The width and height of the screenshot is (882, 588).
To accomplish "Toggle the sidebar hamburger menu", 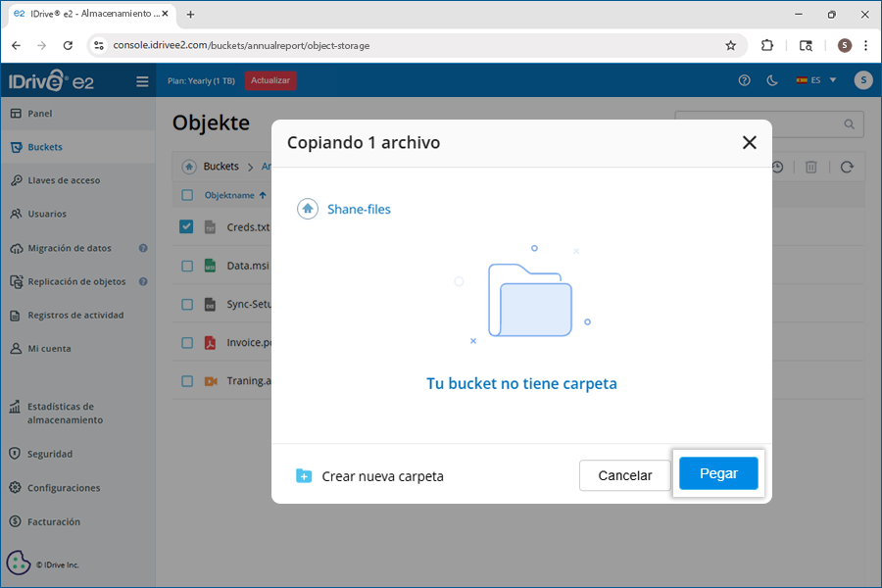I will pos(142,81).
